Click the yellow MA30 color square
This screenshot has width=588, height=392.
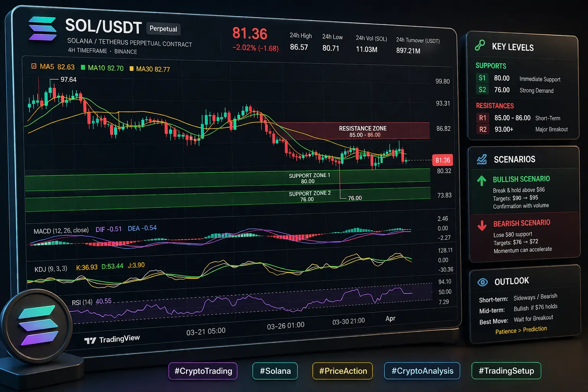132,69
